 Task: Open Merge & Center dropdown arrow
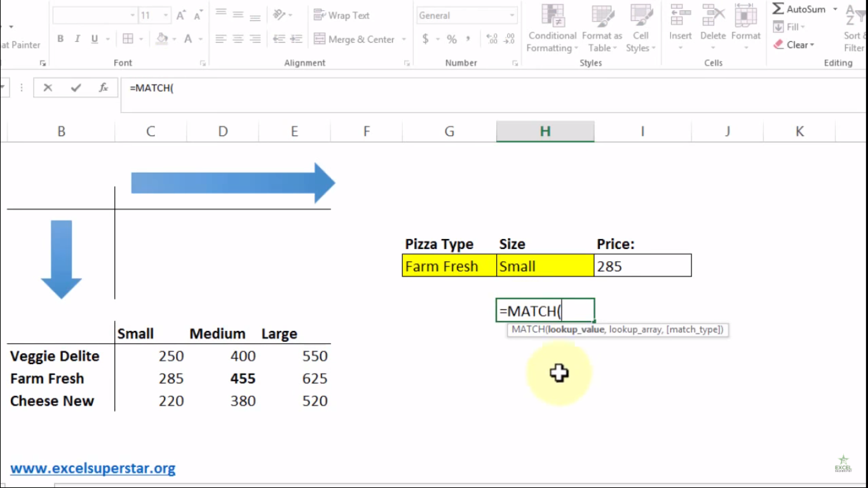click(x=403, y=39)
